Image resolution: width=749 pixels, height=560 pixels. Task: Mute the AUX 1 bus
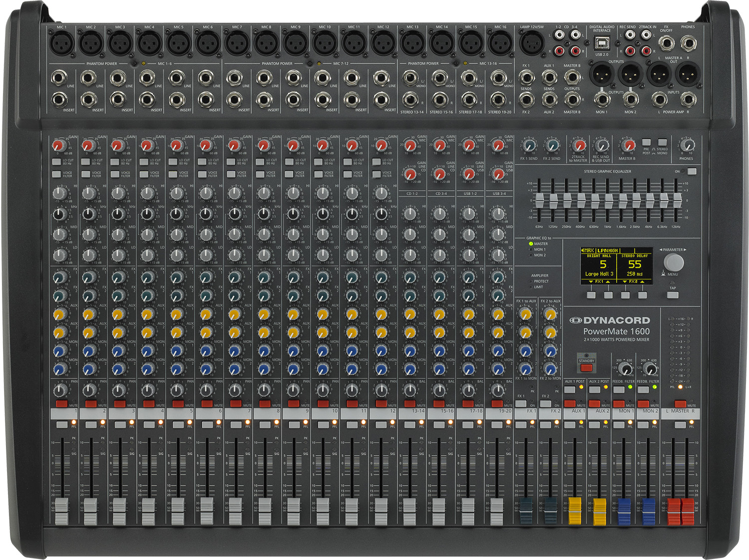pyautogui.click(x=570, y=404)
